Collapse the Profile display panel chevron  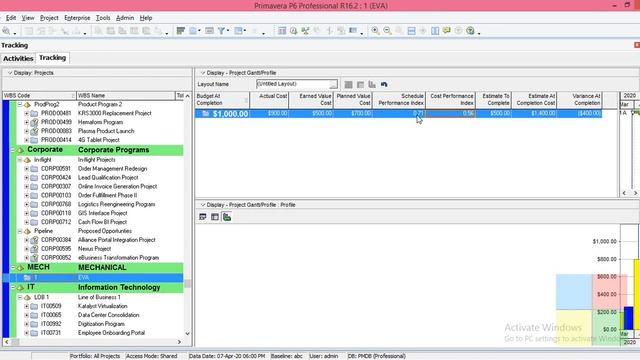[x=202, y=204]
